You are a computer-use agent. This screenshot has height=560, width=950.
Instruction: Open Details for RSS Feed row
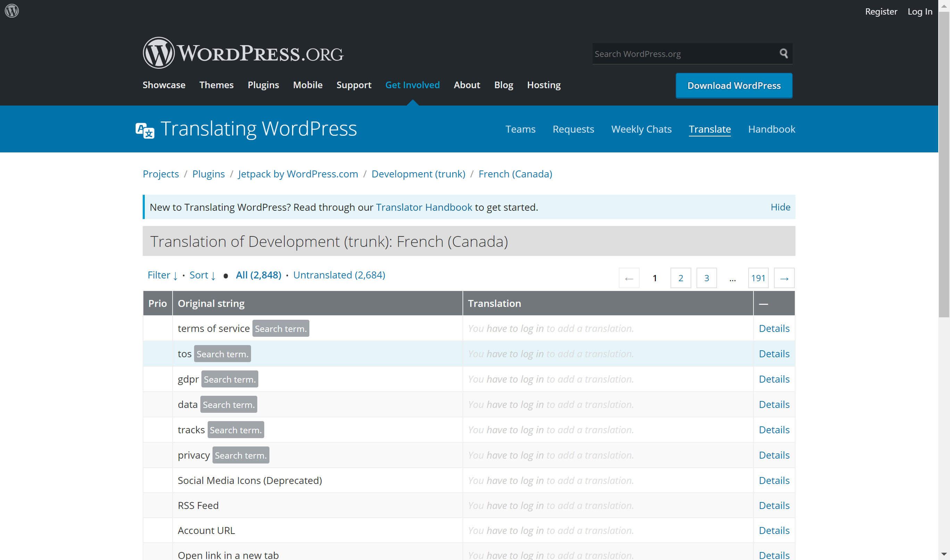[774, 505]
